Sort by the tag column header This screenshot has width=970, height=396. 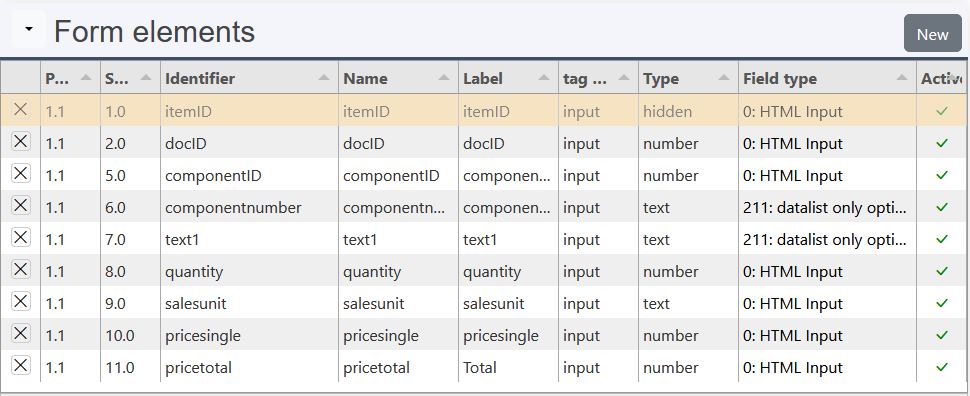[x=598, y=79]
